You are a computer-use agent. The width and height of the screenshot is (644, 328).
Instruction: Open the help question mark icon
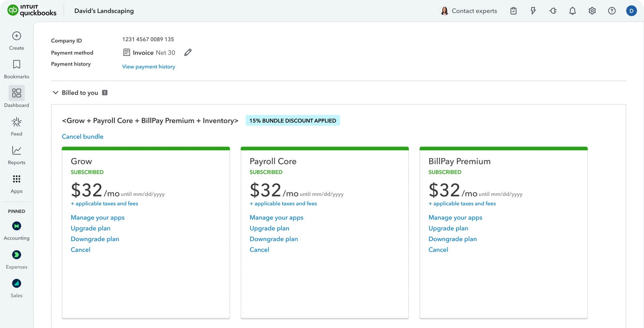click(x=612, y=11)
